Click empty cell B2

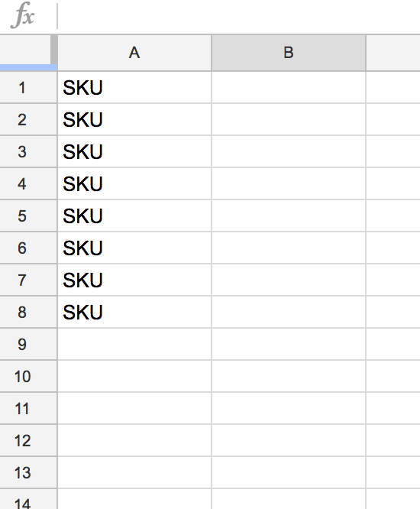(289, 119)
